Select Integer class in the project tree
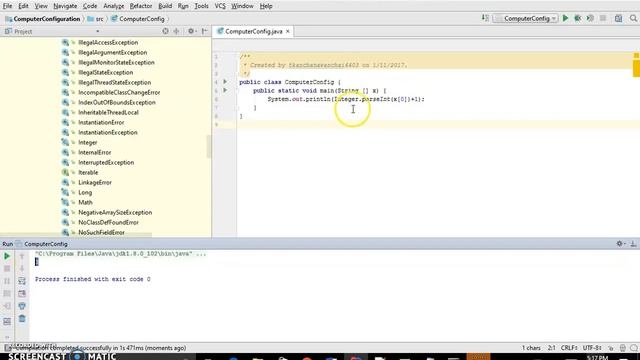The width and height of the screenshot is (640, 360). (87, 142)
